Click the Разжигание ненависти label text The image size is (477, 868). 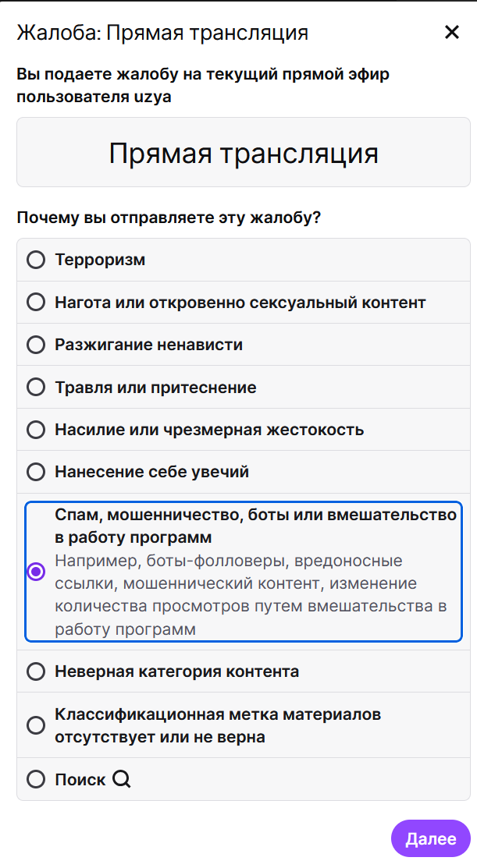148,345
